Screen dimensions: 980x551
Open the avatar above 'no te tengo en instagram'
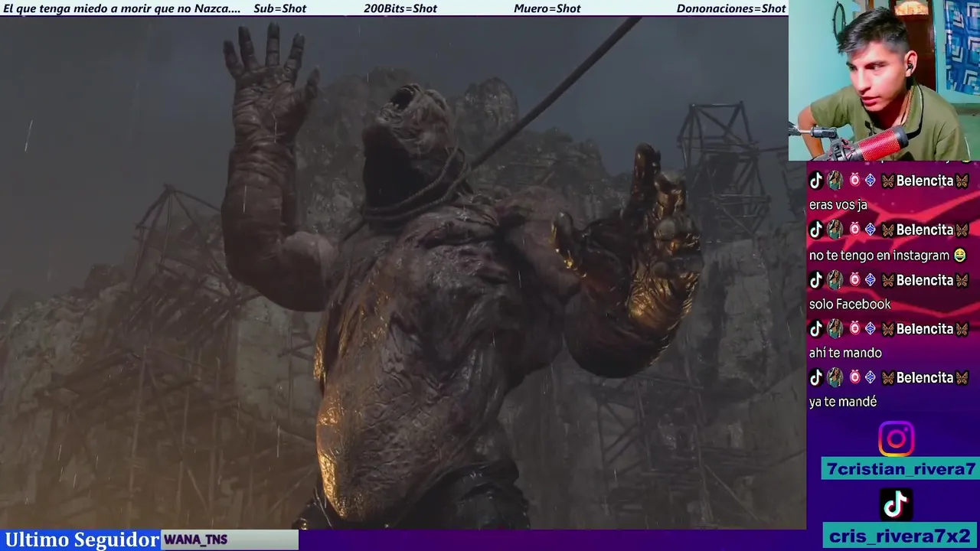click(835, 230)
